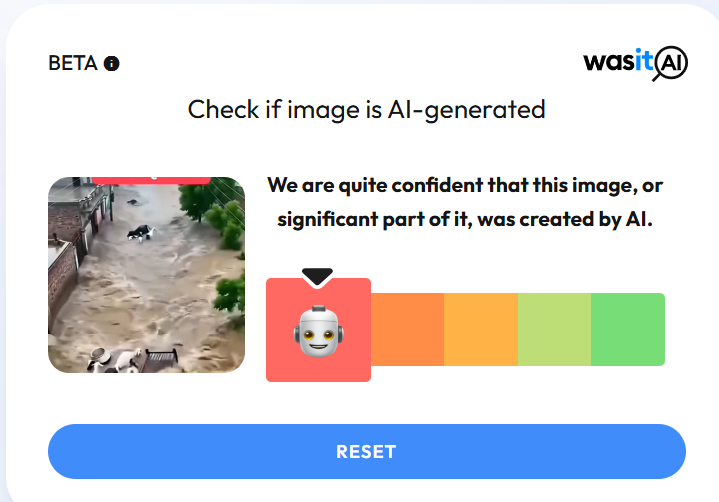Click the RESET button
Image resolution: width=719 pixels, height=502 pixels.
pos(367,452)
